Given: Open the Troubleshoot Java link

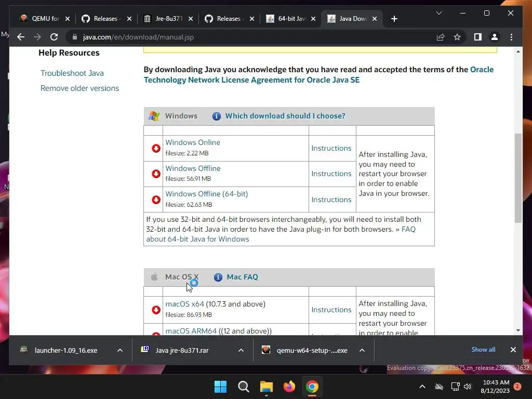Looking at the screenshot, I should (72, 73).
